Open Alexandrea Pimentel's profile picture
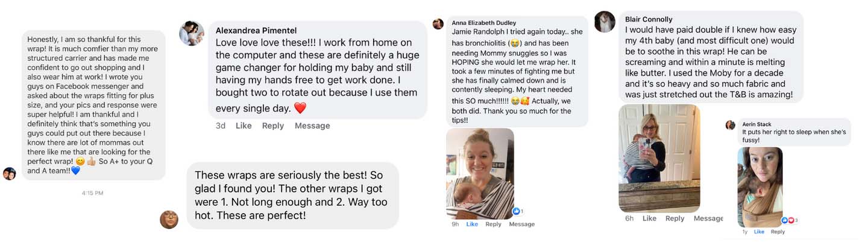Screen dimensions: 868x248 click(192, 33)
